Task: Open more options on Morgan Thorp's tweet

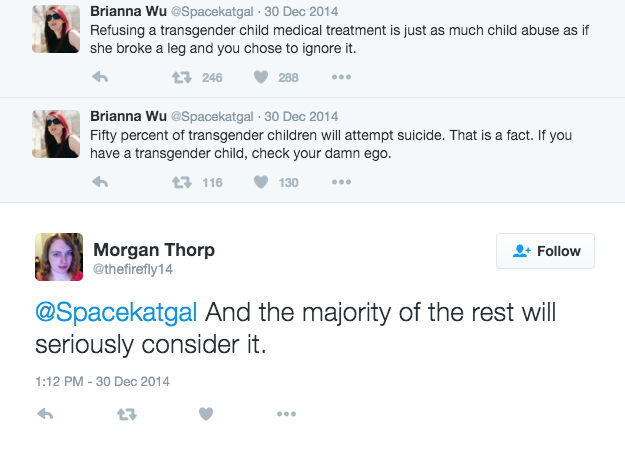Action: point(286,414)
